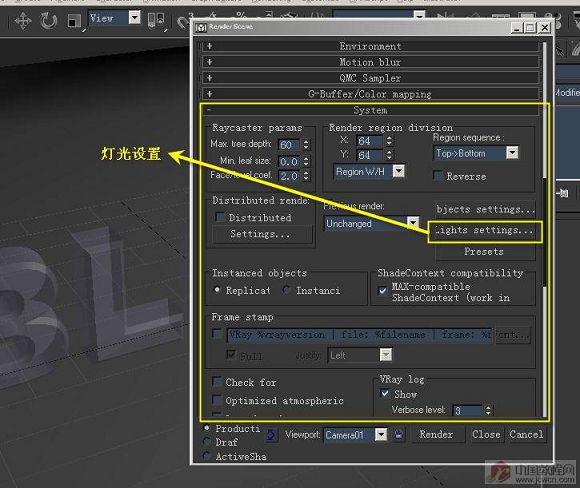The width and height of the screenshot is (580, 488).
Task: Open the View reference coordinate dropdown
Action: pyautogui.click(x=114, y=18)
